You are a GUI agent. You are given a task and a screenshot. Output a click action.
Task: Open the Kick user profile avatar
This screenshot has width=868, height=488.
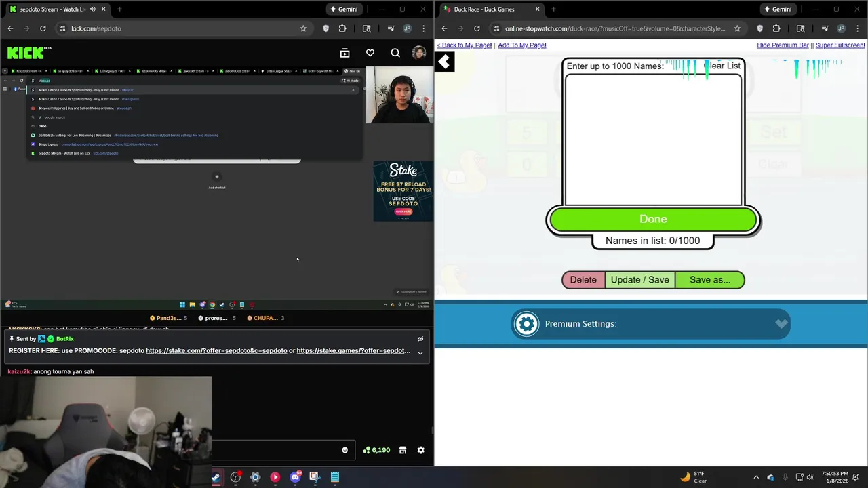pos(419,53)
